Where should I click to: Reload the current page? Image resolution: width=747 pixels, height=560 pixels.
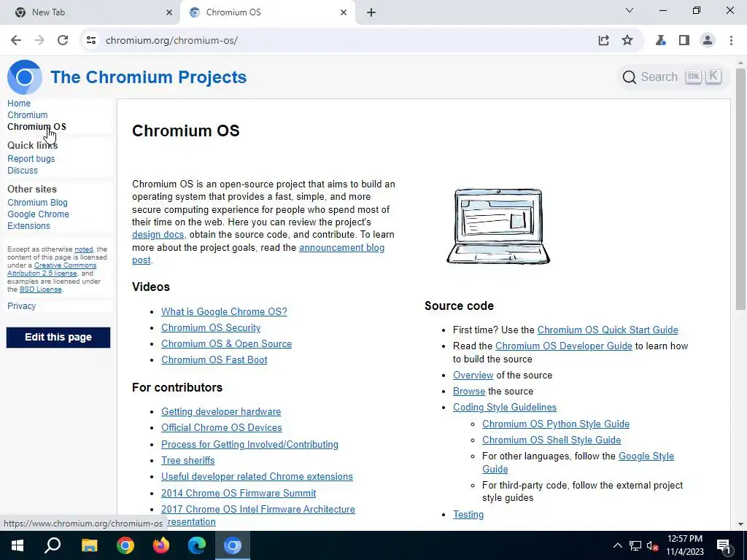click(x=63, y=41)
